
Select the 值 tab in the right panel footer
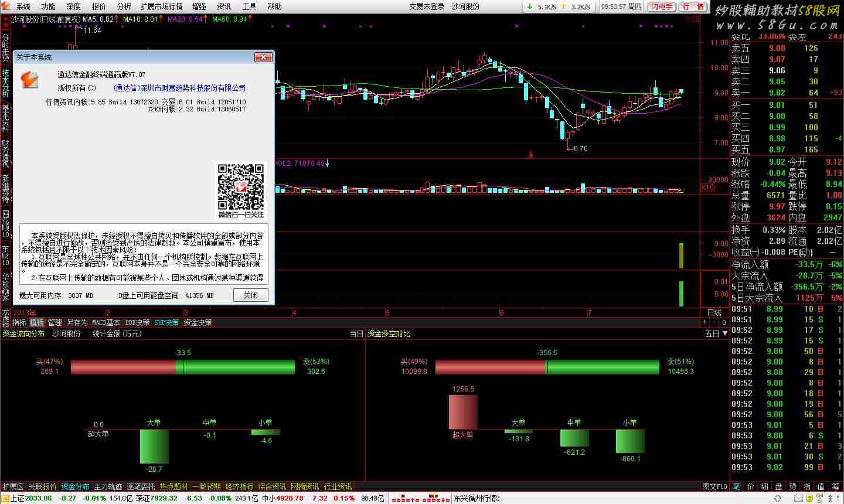click(x=821, y=486)
